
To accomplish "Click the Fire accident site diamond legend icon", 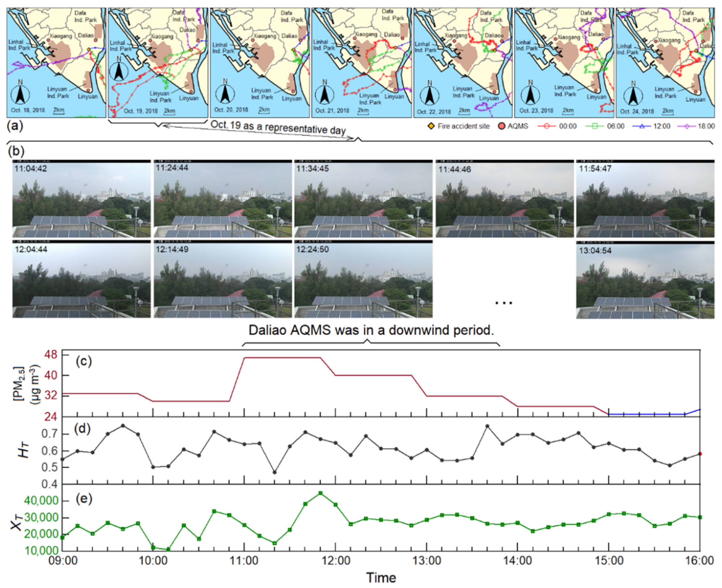I will coord(431,126).
